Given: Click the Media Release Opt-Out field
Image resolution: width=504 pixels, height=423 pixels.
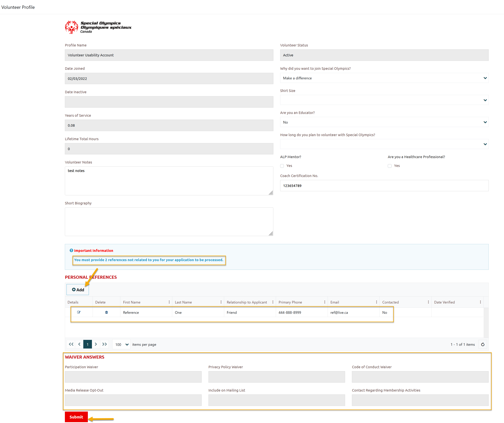Looking at the screenshot, I should (x=133, y=400).
